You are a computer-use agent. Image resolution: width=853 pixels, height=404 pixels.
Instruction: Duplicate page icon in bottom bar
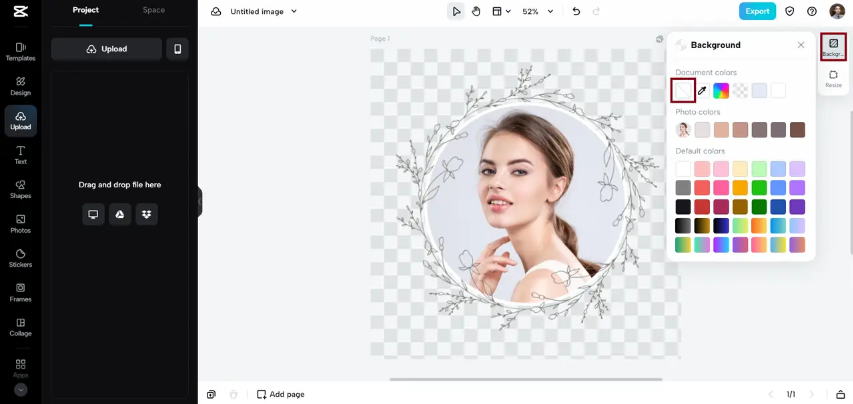coord(212,394)
